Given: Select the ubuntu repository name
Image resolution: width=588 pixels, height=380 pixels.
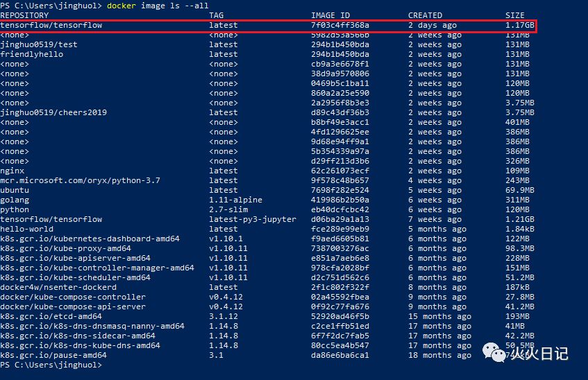Looking at the screenshot, I should (x=15, y=191).
